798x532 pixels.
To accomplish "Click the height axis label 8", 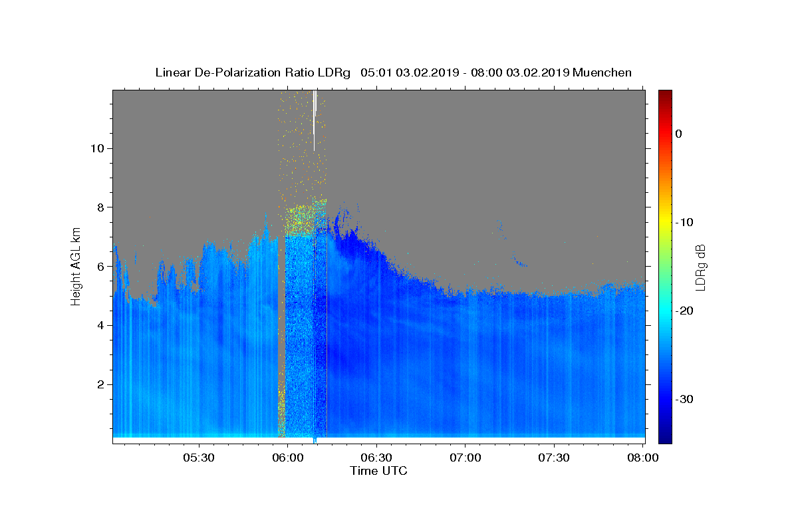I will click(x=102, y=207).
